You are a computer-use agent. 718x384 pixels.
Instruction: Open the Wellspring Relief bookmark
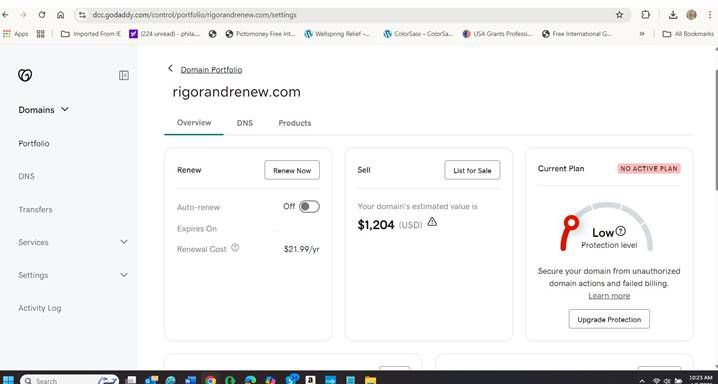coord(338,34)
